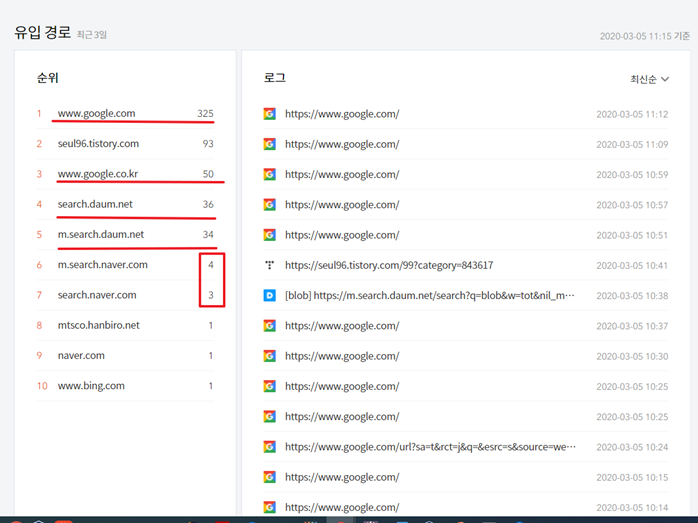Click the 325 visit count
Image resolution: width=698 pixels, height=523 pixels.
[205, 114]
